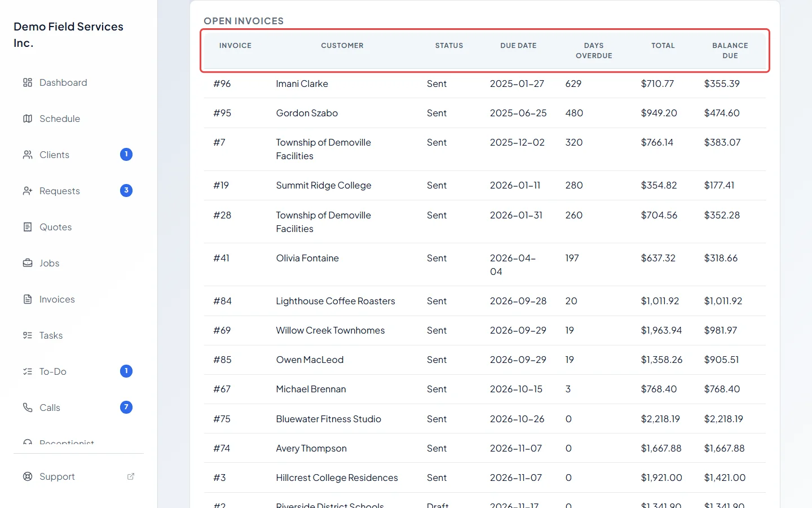Click Bluewater Fitness Studio
The height and width of the screenshot is (508, 812).
click(x=328, y=419)
